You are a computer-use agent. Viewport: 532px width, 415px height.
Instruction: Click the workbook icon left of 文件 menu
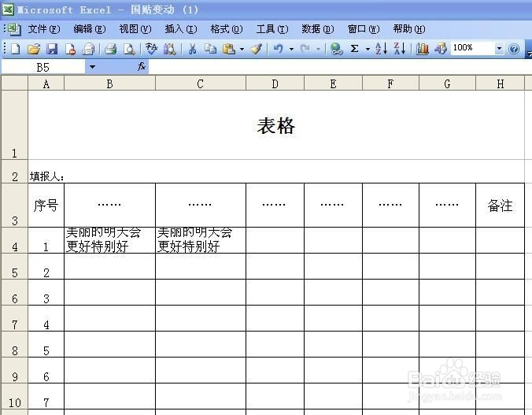click(x=14, y=30)
